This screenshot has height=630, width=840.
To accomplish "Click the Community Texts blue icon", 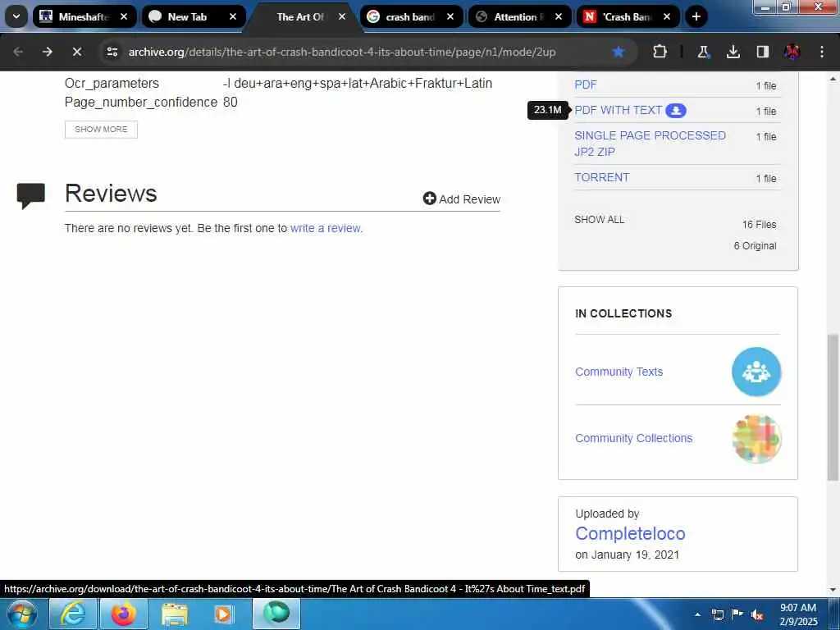I will 756,372.
